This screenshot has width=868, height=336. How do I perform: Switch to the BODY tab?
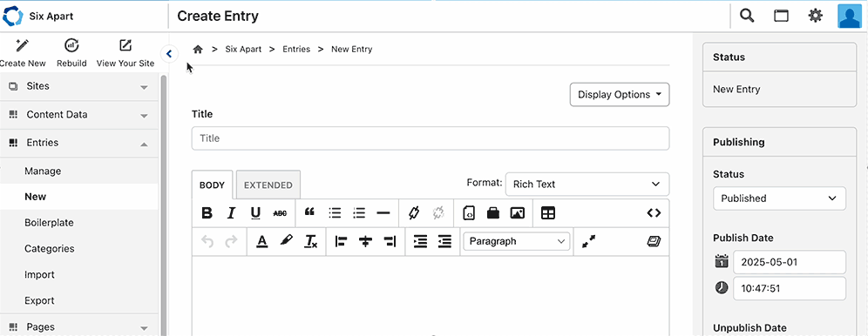212,185
